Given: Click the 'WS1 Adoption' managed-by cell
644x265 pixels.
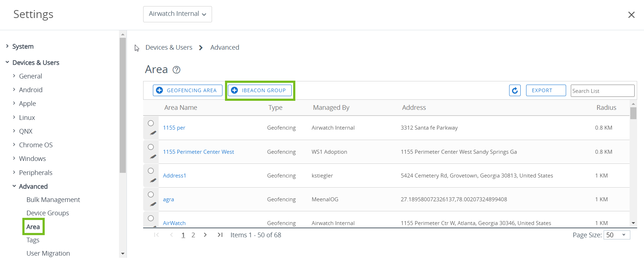Looking at the screenshot, I should point(329,152).
